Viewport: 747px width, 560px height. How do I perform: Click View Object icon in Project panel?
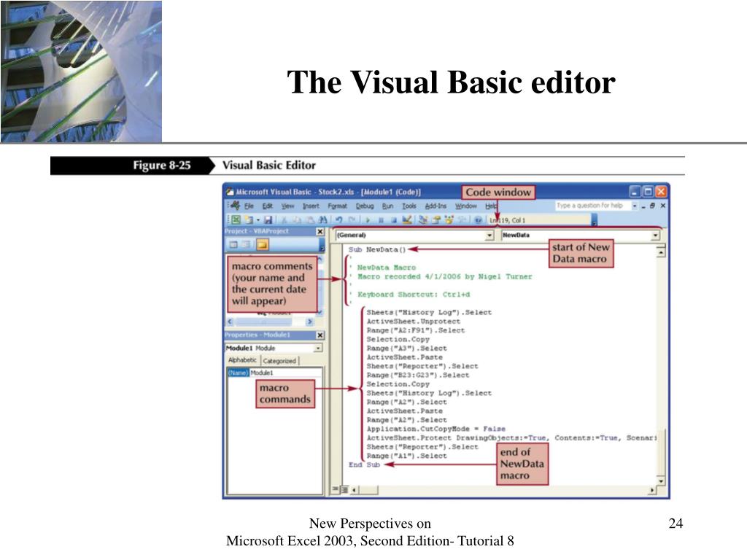[x=246, y=245]
